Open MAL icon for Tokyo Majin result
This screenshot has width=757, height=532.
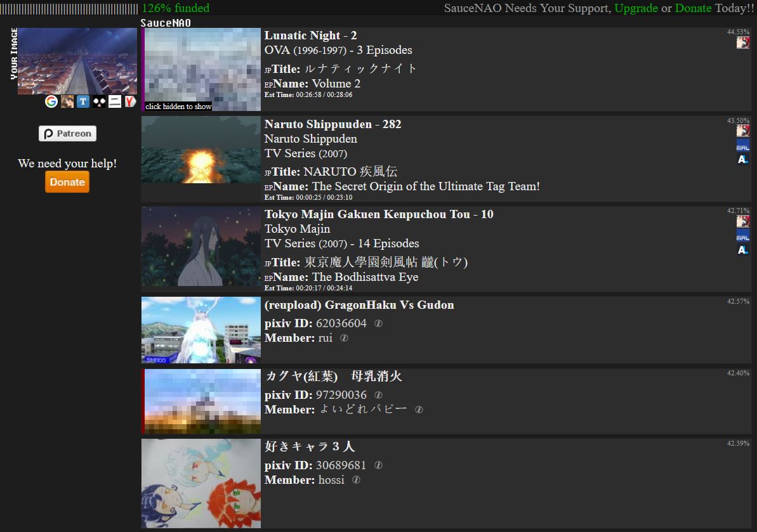pos(743,237)
